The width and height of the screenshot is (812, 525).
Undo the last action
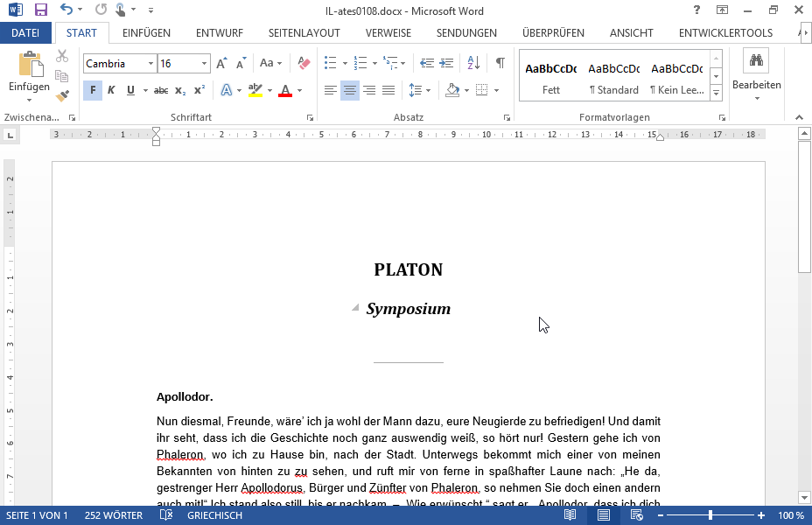(x=66, y=10)
